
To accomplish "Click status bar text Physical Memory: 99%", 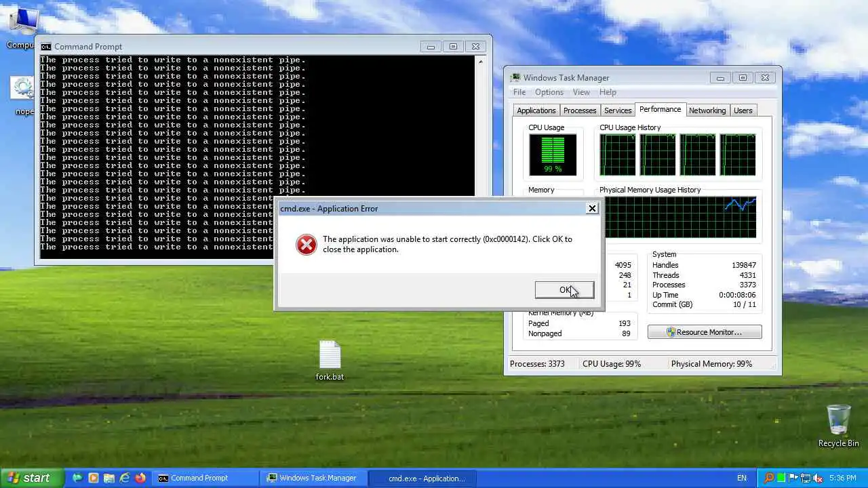I will click(711, 364).
